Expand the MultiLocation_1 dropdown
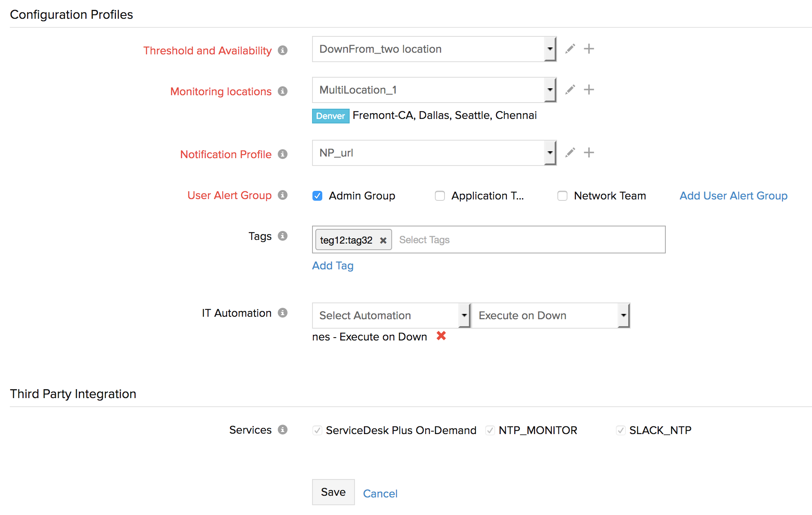Image resolution: width=812 pixels, height=515 pixels. [x=434, y=90]
